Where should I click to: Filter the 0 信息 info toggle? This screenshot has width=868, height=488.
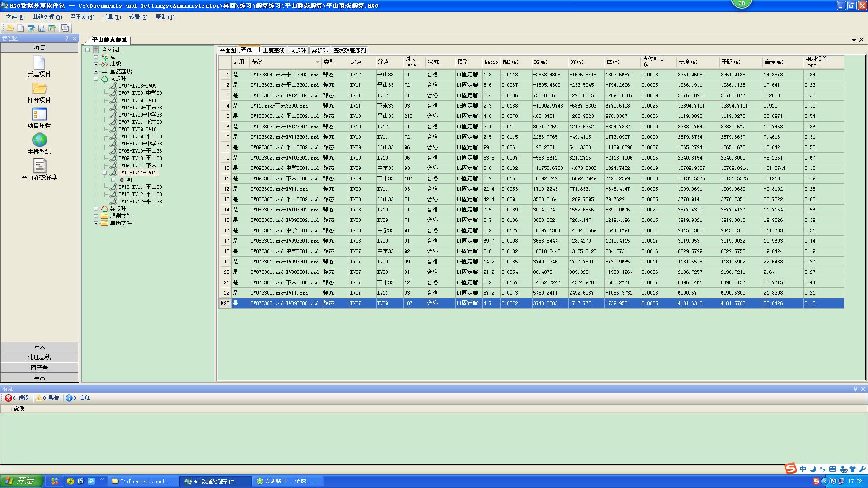(x=78, y=398)
